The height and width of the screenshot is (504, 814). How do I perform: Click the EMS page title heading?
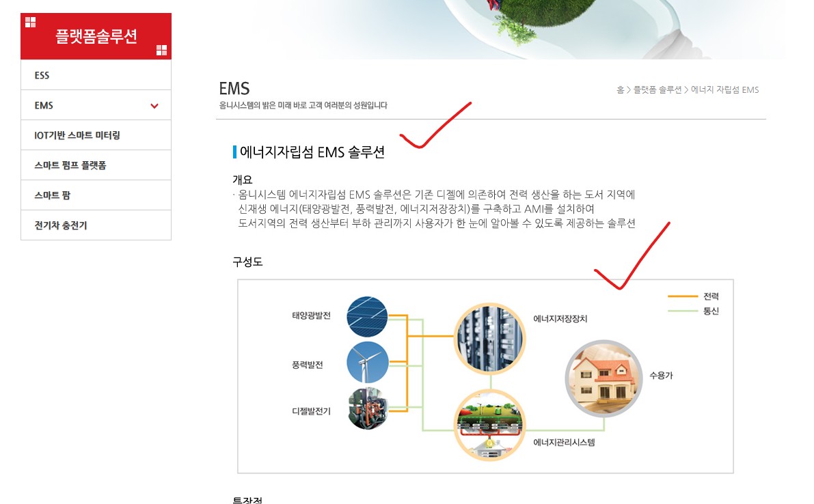(x=234, y=89)
